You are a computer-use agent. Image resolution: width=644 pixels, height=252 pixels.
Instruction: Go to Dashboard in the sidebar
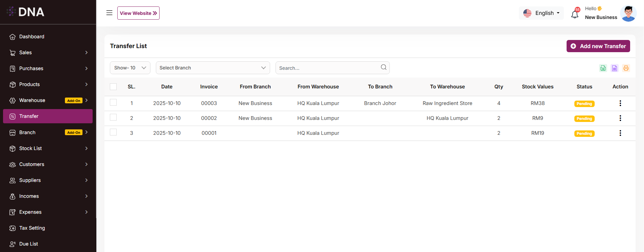coord(32,37)
